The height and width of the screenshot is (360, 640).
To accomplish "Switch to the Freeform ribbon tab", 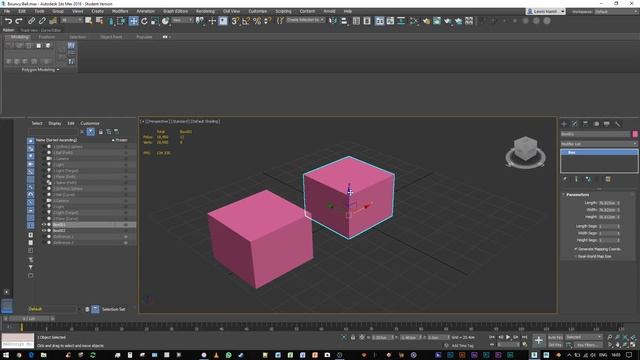I will 47,37.
